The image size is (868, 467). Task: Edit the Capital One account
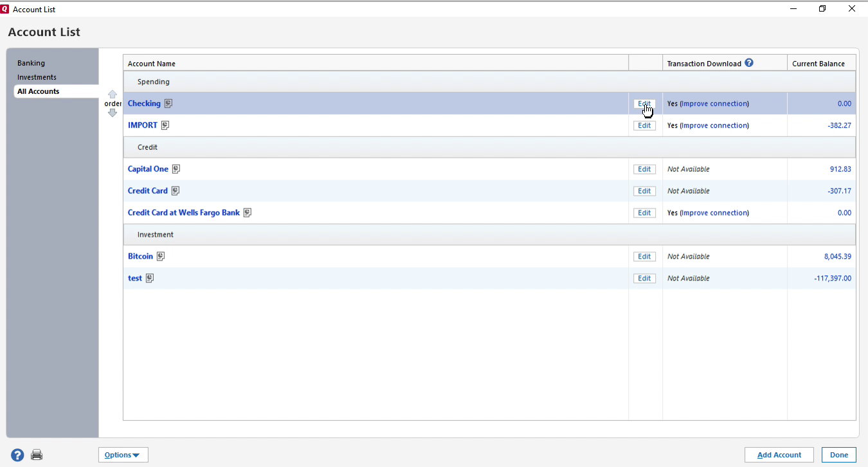tap(644, 169)
